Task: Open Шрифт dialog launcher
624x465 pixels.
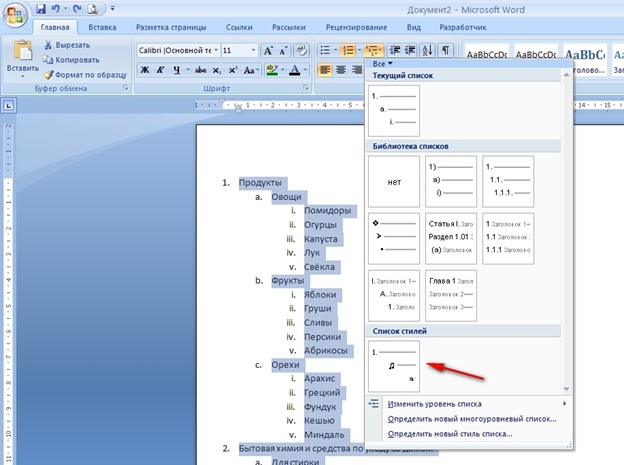Action: pyautogui.click(x=306, y=88)
